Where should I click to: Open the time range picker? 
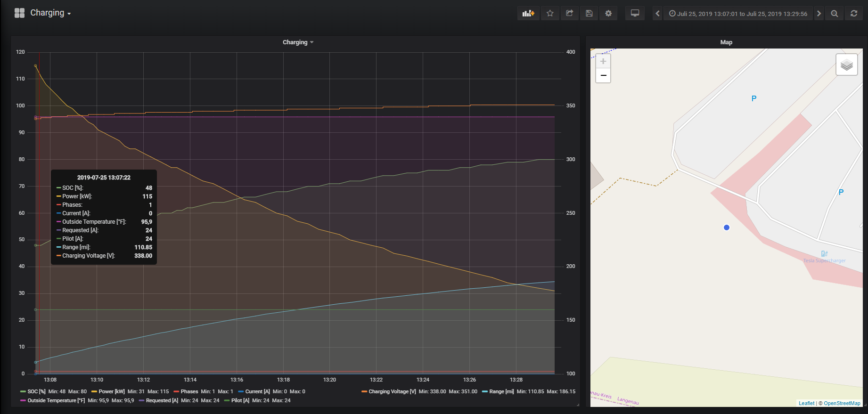coord(738,14)
